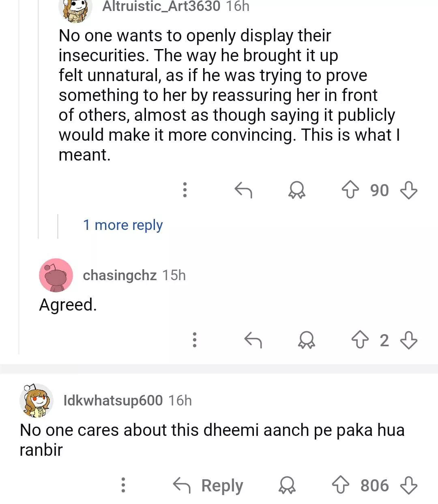Give an award to chasingchz's comment
This screenshot has width=438, height=504.
point(306,340)
